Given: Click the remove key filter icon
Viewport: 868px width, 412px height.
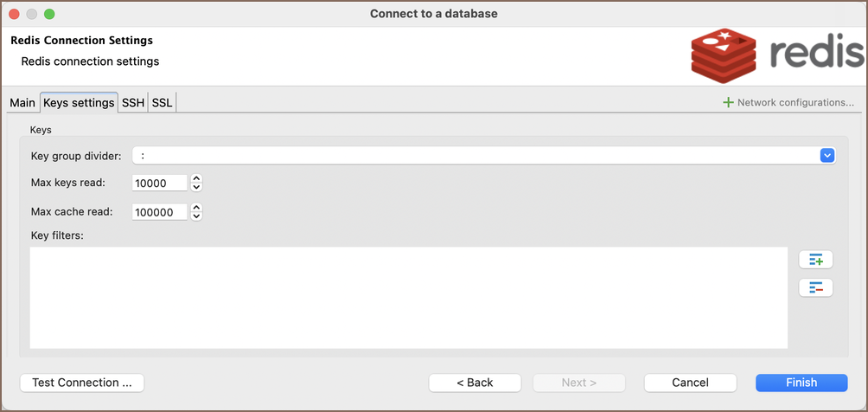Looking at the screenshot, I should (x=815, y=287).
